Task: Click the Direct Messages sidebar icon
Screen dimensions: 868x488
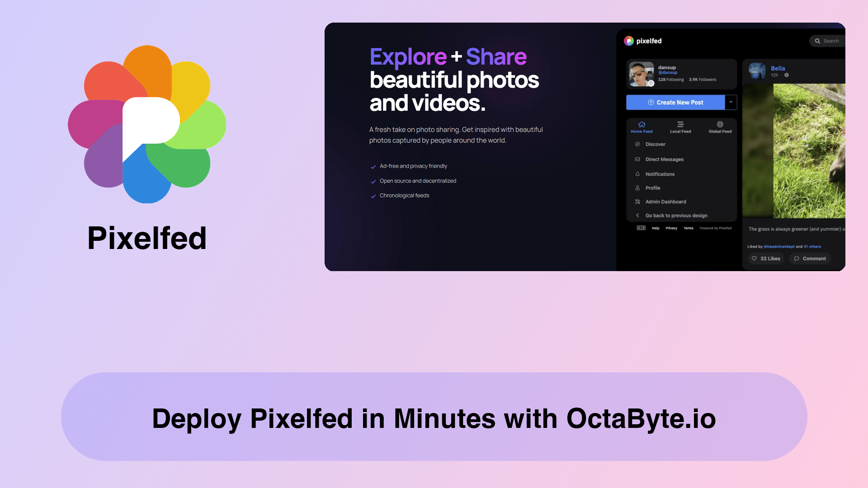Action: pos(637,159)
